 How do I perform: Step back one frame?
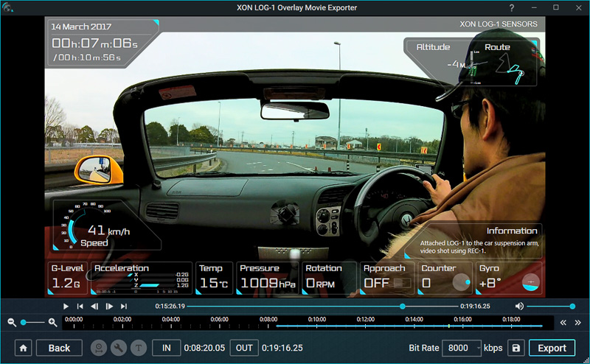[94, 307]
